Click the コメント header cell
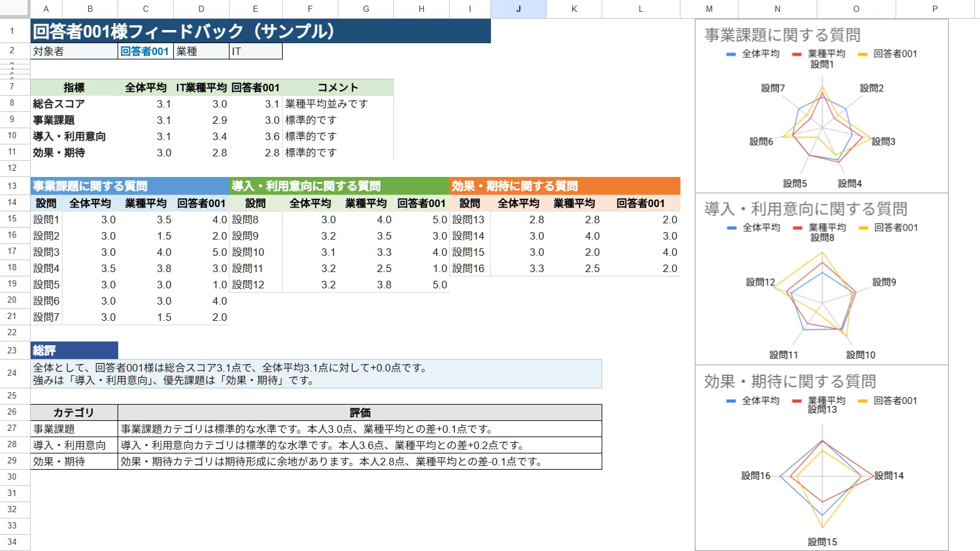The width and height of the screenshot is (980, 551). (338, 88)
